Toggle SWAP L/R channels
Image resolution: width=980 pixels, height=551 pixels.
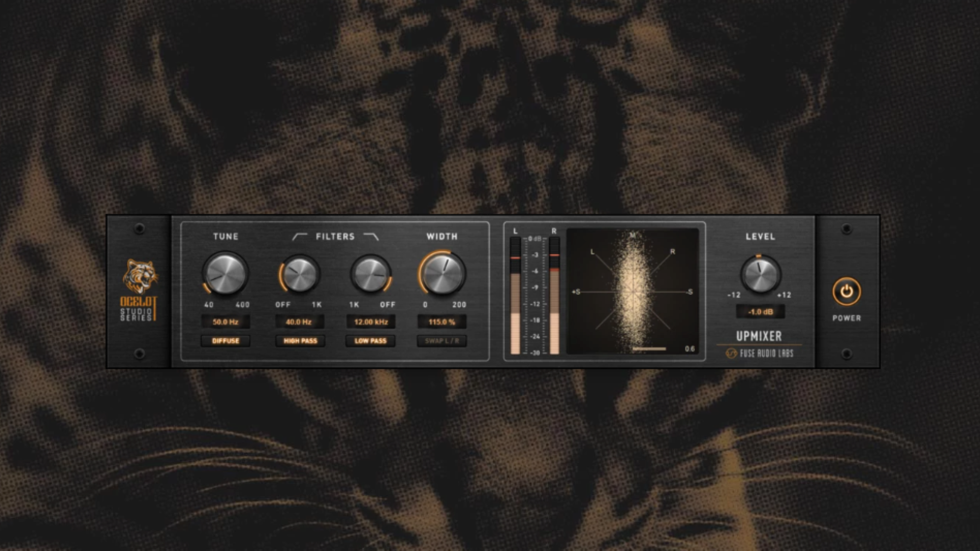[x=442, y=341]
